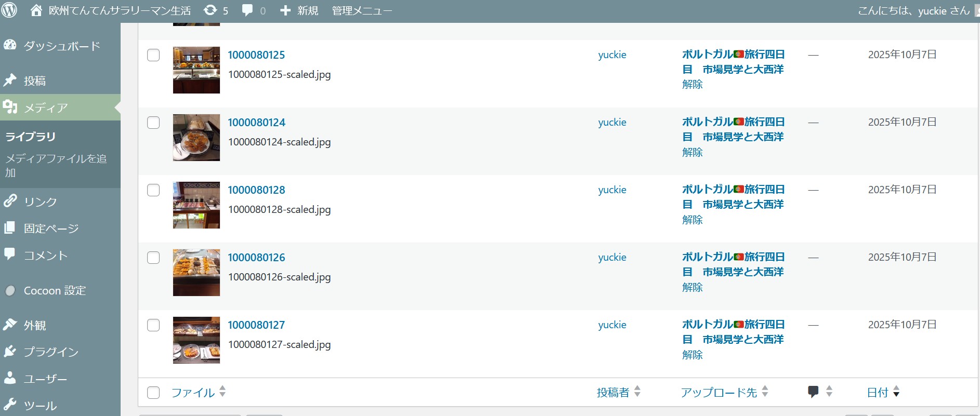Viewport: 980px width, 416px height.
Task: Open 管理メニュー in the admin bar
Action: pyautogui.click(x=362, y=10)
